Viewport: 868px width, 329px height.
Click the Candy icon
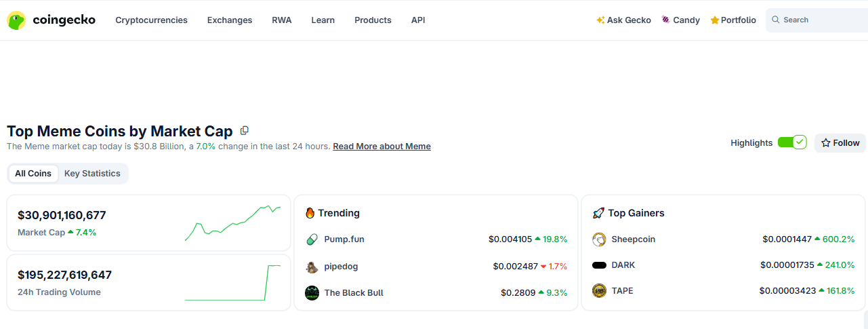[665, 20]
